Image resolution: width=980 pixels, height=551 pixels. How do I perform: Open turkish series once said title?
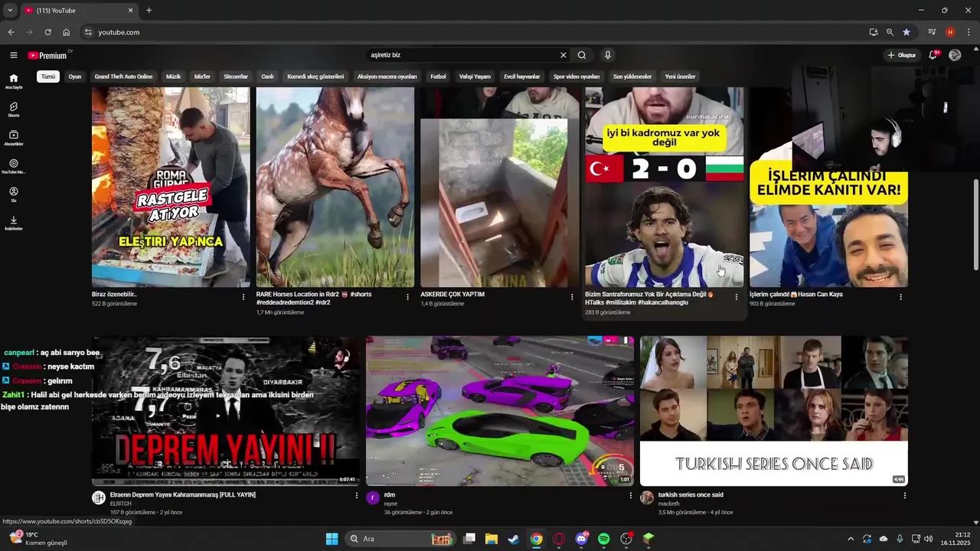(691, 495)
